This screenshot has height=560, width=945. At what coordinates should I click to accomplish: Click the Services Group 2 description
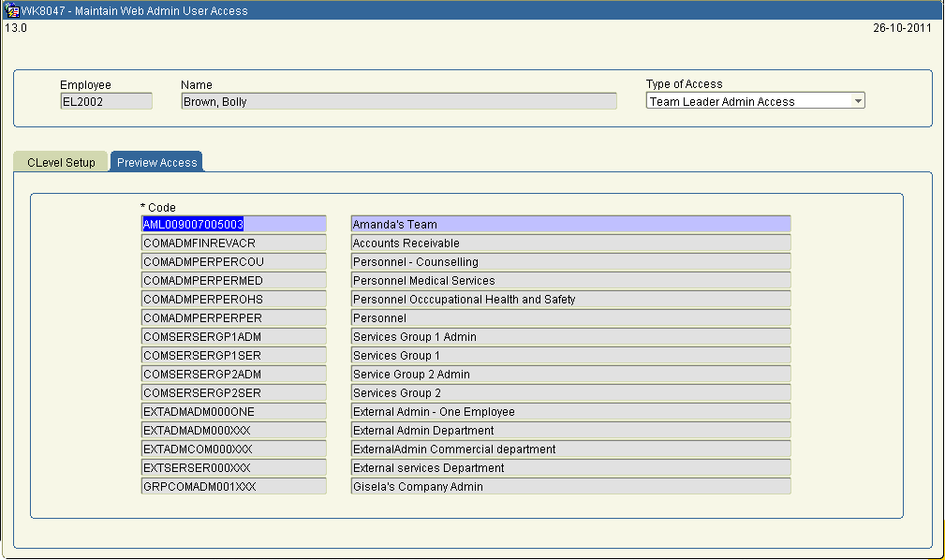(570, 393)
